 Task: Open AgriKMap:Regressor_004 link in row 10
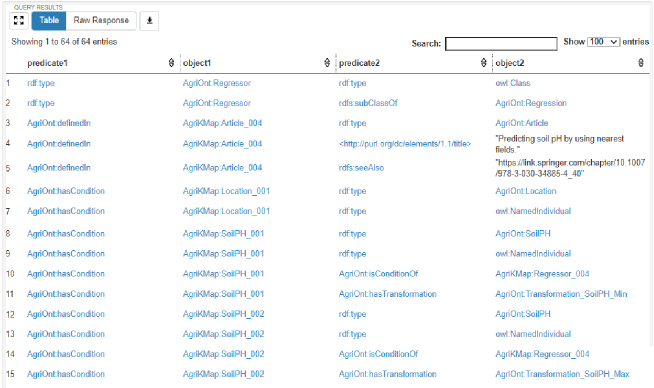coord(542,274)
